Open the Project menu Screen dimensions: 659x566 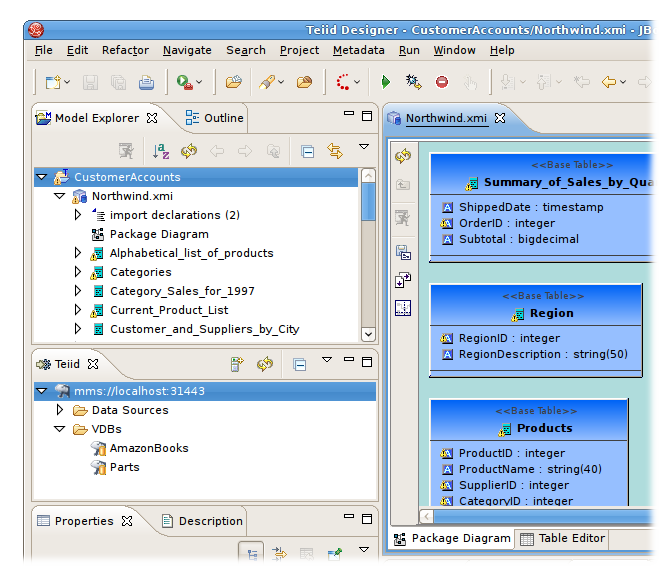click(299, 50)
